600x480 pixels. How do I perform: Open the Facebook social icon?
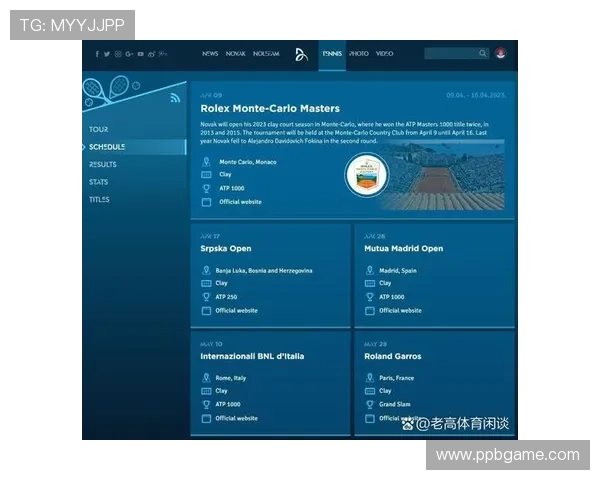97,54
